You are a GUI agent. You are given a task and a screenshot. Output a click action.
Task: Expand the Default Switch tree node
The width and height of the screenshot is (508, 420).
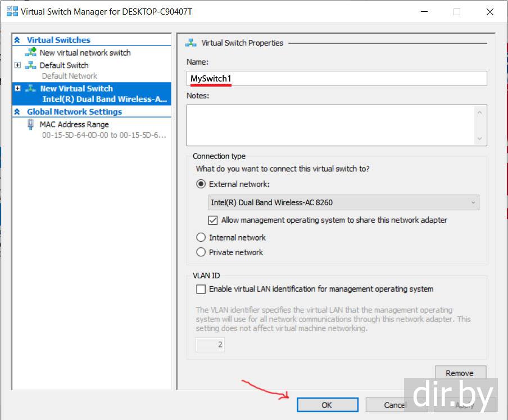pyautogui.click(x=17, y=65)
